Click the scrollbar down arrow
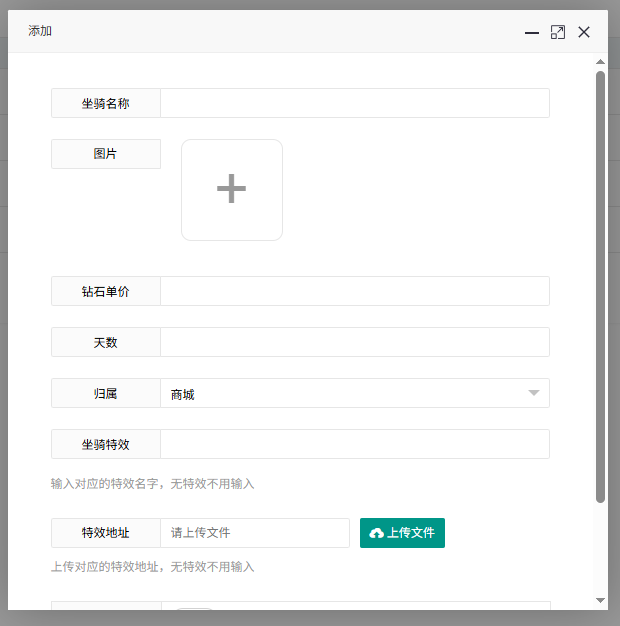This screenshot has width=620, height=626. pyautogui.click(x=600, y=600)
